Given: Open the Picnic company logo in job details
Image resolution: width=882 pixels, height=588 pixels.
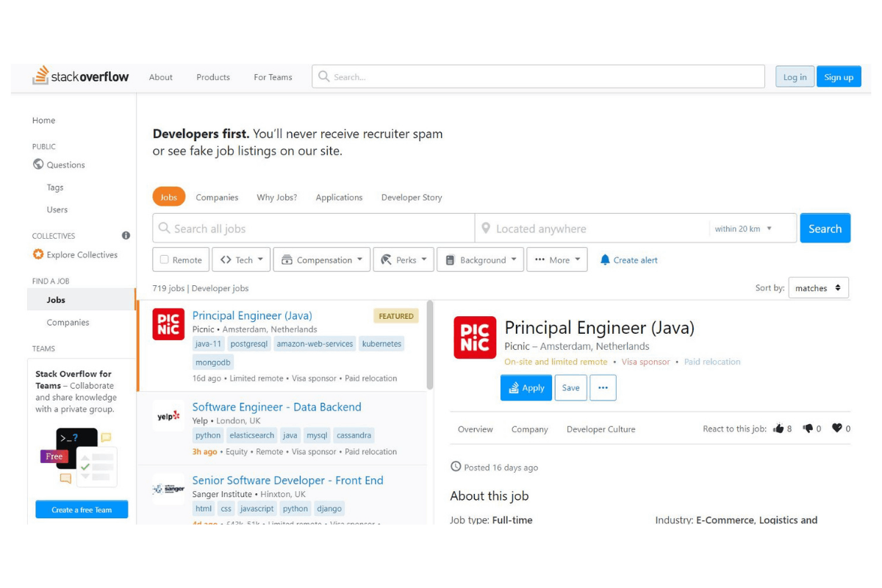Looking at the screenshot, I should tap(475, 338).
